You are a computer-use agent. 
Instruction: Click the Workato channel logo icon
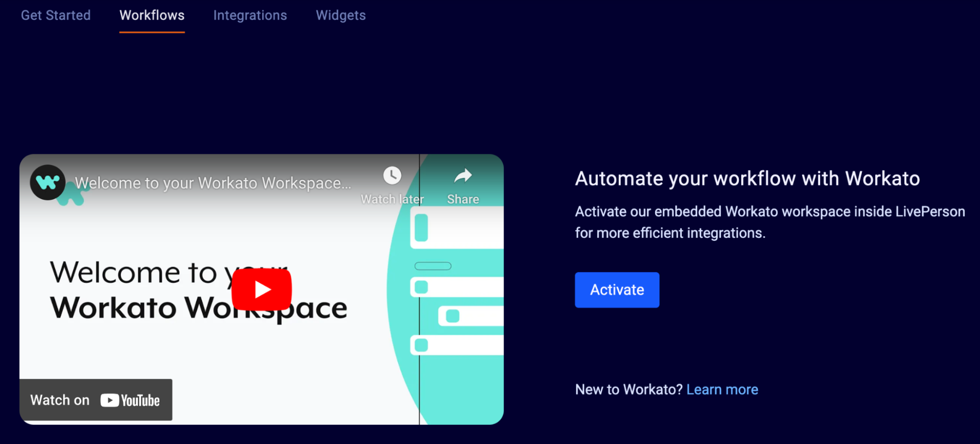[x=48, y=182]
